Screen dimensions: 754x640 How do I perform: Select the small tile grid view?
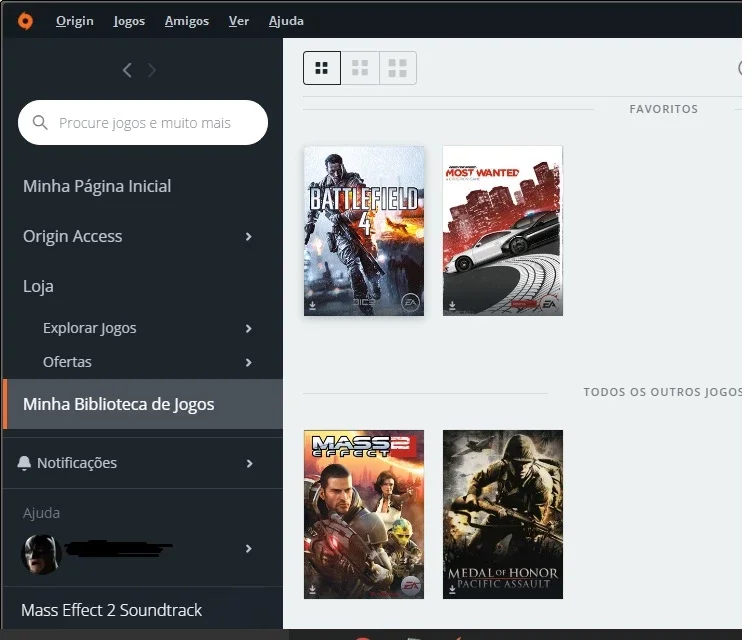point(322,68)
